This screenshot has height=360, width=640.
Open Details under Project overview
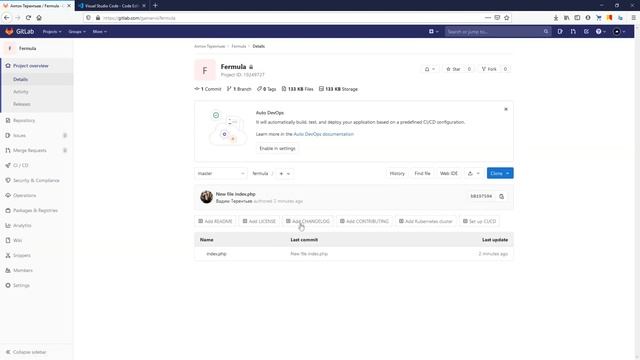(x=20, y=79)
